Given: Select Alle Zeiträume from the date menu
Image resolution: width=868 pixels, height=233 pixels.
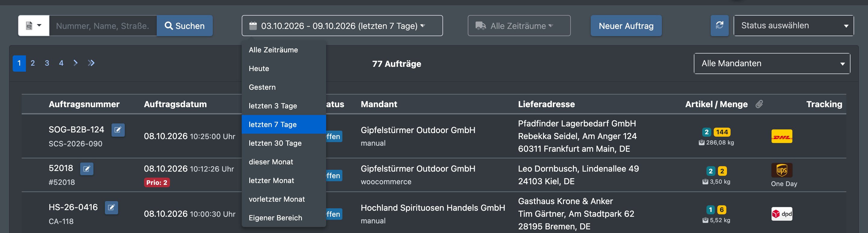Looking at the screenshot, I should (284, 50).
